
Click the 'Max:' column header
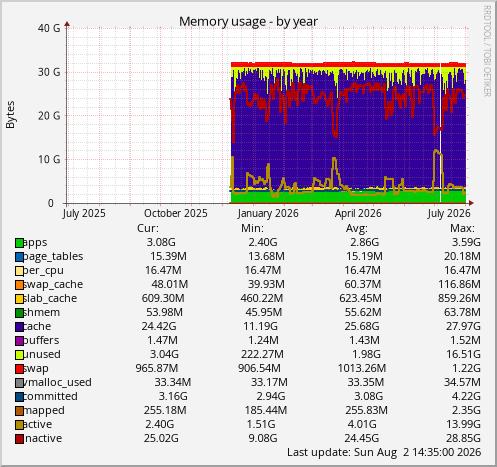pos(462,228)
